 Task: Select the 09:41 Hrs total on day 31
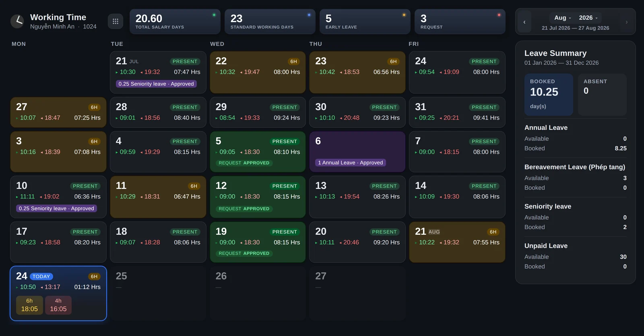point(486,118)
